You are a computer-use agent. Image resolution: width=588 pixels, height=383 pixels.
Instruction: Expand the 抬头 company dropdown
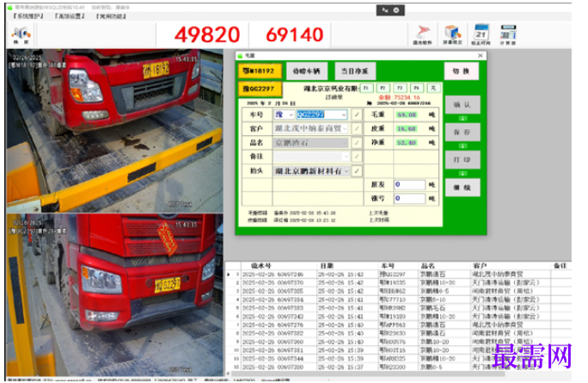click(x=346, y=171)
